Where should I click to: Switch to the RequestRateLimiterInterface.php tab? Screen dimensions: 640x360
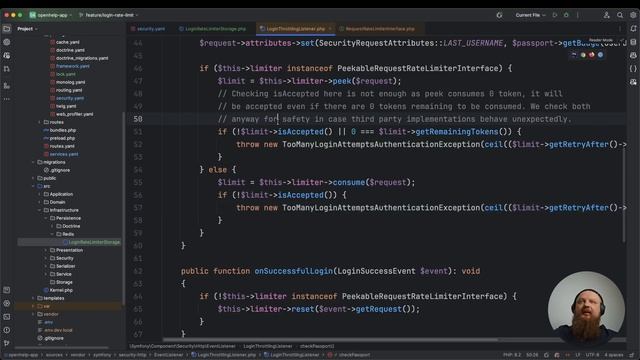pos(377,29)
